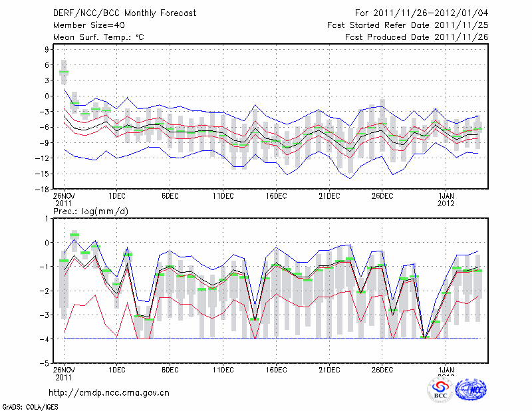
Task: Click the Prec.: log(mm/d) chart label
Action: [90, 211]
